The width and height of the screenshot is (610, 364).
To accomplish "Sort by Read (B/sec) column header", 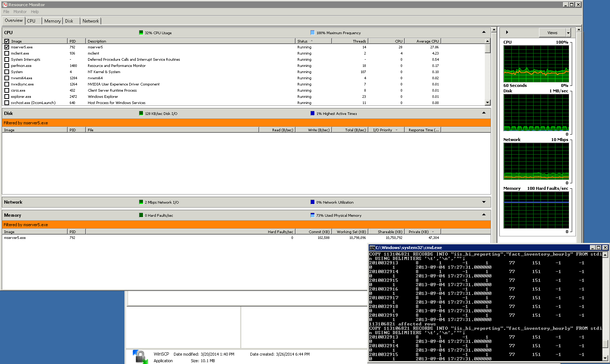I will (277, 130).
